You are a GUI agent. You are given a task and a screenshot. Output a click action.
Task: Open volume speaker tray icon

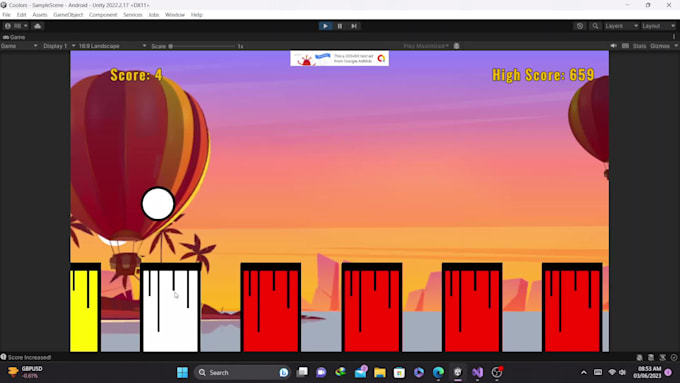pos(623,373)
